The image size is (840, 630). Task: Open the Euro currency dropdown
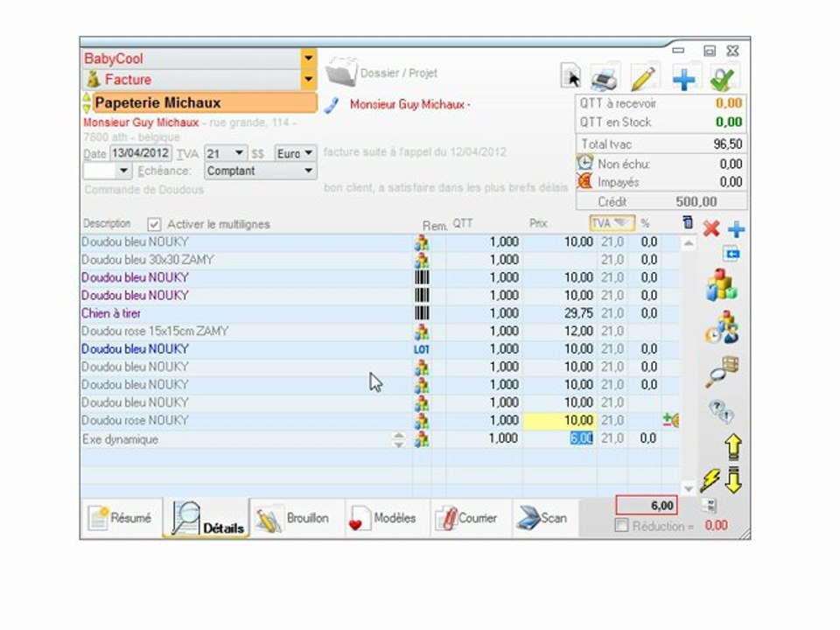pos(309,153)
